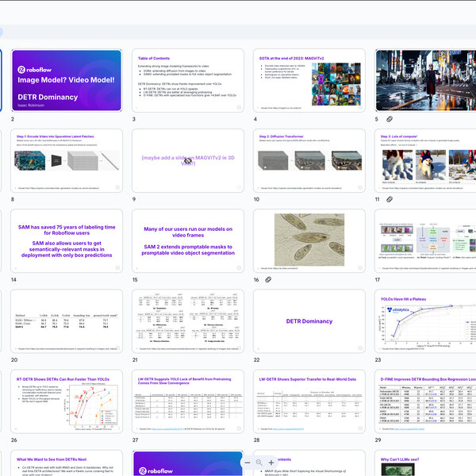Select 'YOLOs Have Hit a Plateau' slide
Screen dimensions: 476x476
[x=425, y=321]
